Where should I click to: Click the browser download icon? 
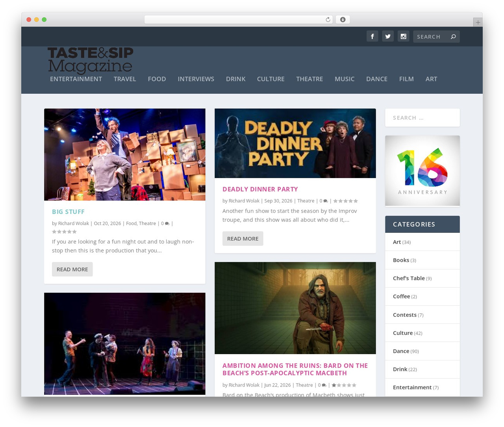click(x=343, y=20)
